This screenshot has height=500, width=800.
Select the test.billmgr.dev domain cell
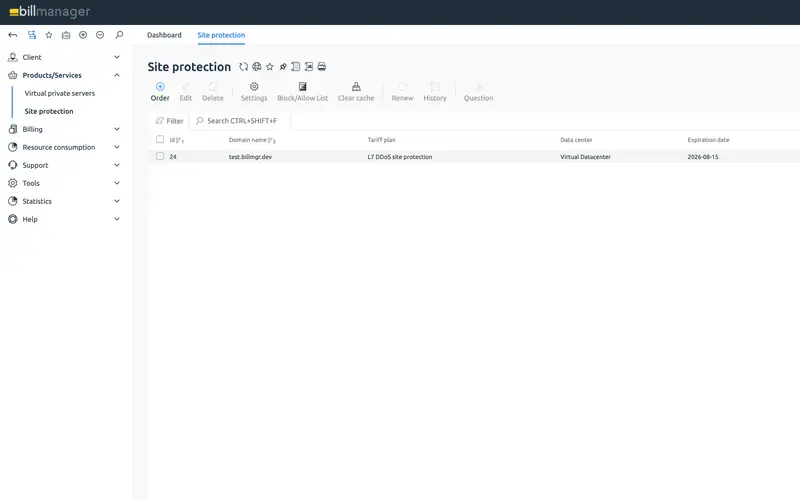click(x=251, y=157)
